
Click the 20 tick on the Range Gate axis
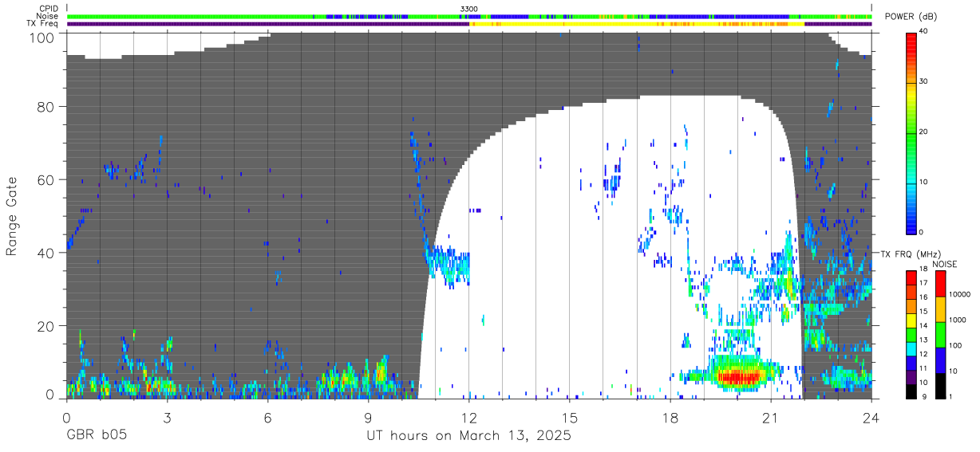tap(46, 325)
